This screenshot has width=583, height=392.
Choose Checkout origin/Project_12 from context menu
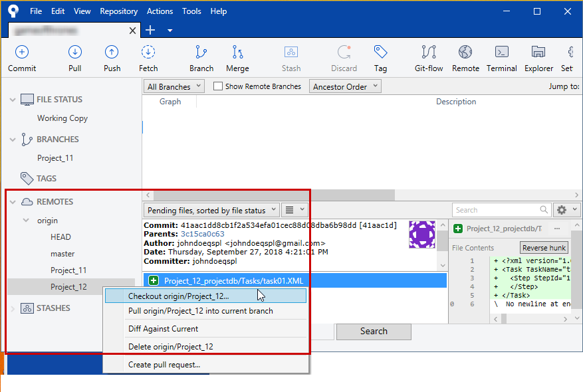click(178, 296)
